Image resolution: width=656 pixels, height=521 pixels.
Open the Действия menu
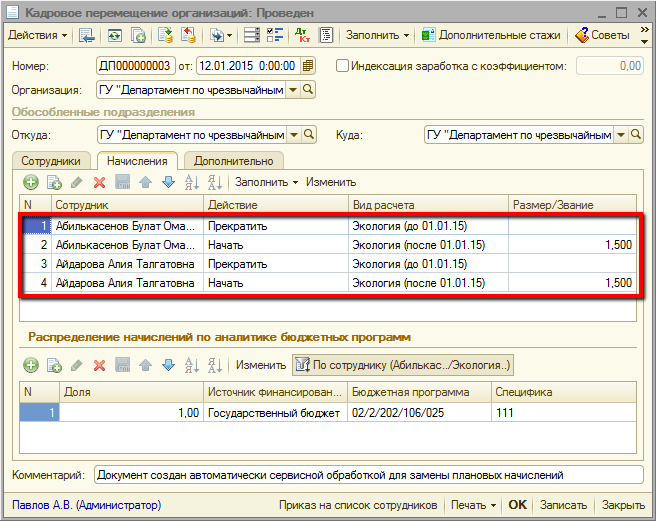tap(37, 35)
